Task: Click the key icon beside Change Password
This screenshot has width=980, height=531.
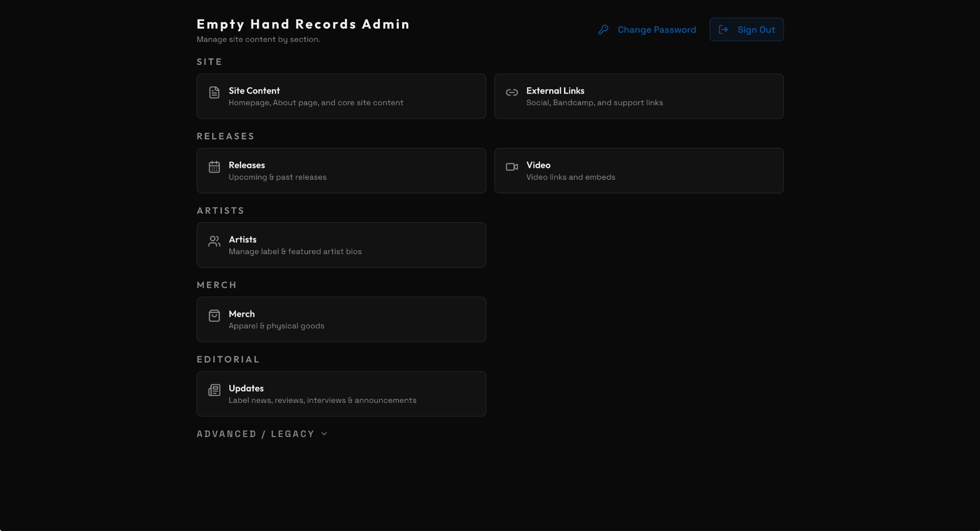Action: (603, 30)
